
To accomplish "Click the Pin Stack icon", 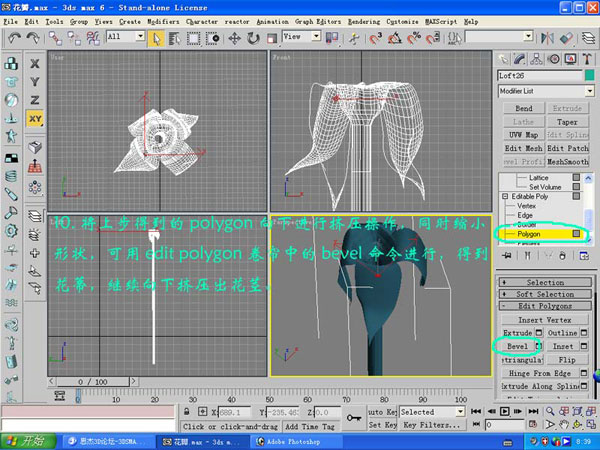I will (x=507, y=255).
